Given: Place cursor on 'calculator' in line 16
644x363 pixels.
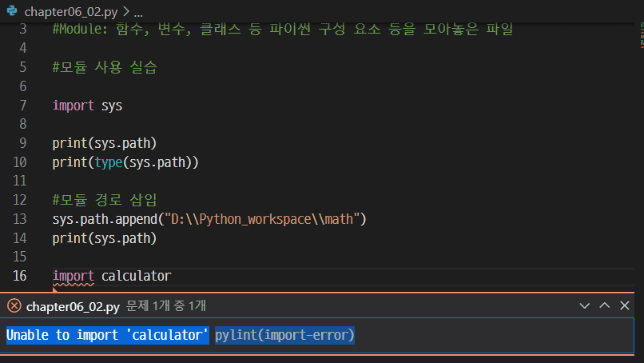Looking at the screenshot, I should coord(136,276).
